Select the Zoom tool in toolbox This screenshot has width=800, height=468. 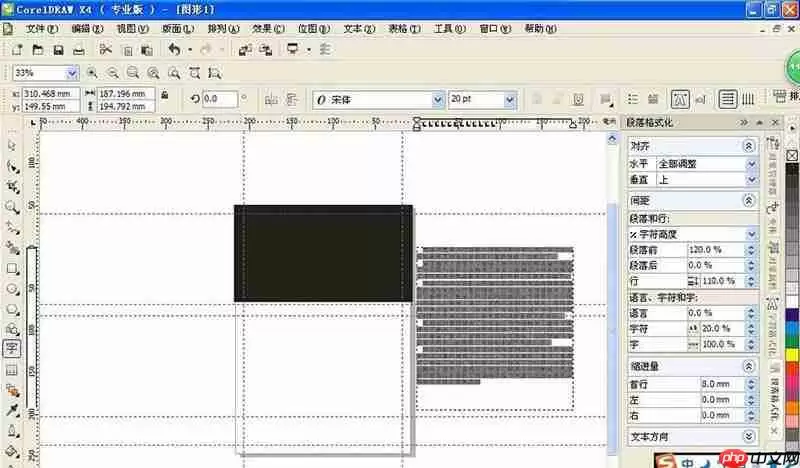coord(12,207)
